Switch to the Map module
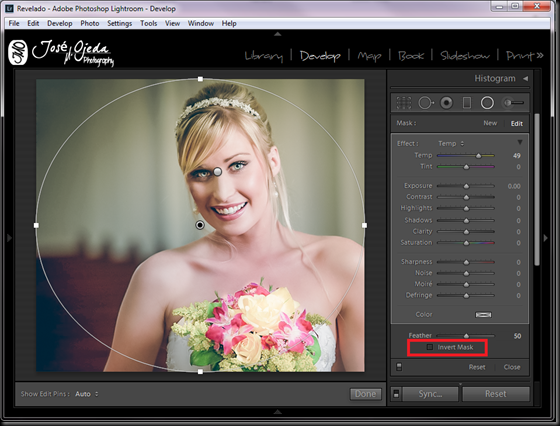The width and height of the screenshot is (560, 426). [369, 56]
